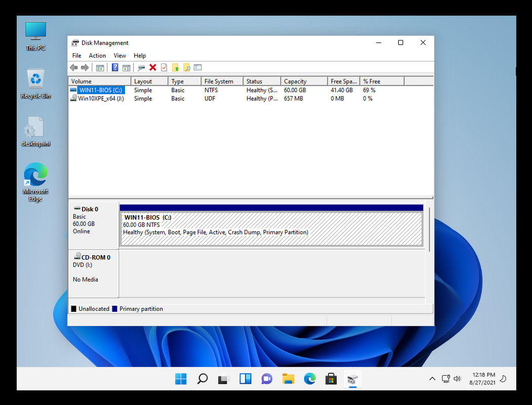Image resolution: width=532 pixels, height=405 pixels.
Task: Sort by the File System column header
Action: coord(222,82)
